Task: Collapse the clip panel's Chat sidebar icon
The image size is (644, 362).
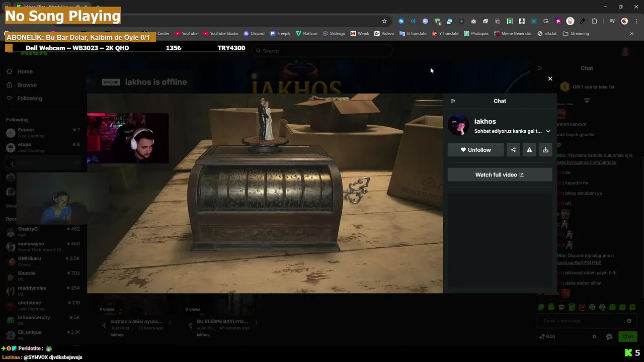Action: click(x=453, y=101)
